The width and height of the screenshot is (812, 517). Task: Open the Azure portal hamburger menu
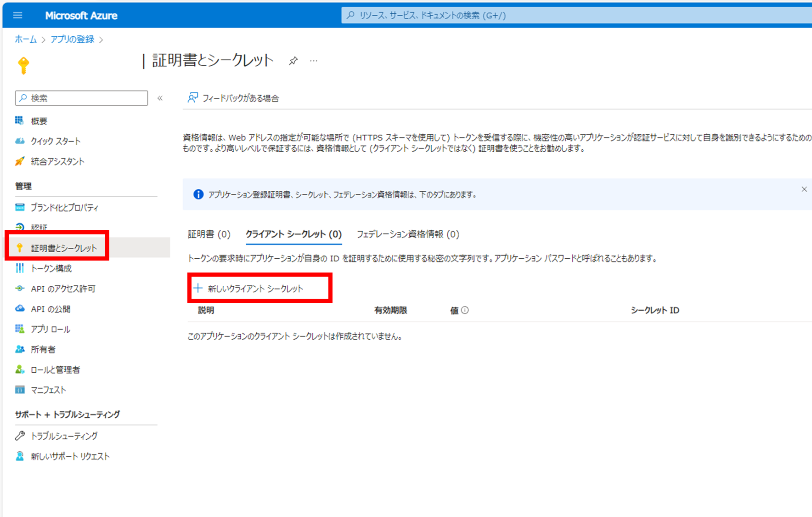pos(18,15)
